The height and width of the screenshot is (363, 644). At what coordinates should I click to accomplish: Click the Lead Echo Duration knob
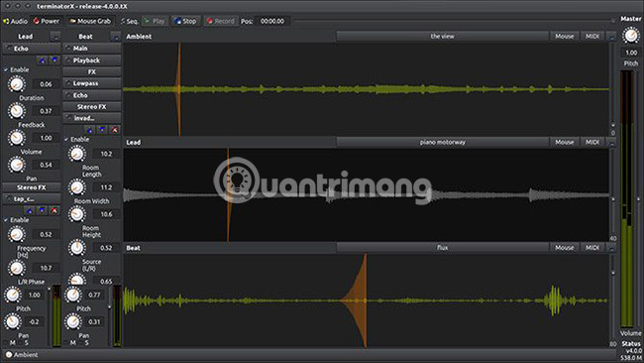(17, 84)
